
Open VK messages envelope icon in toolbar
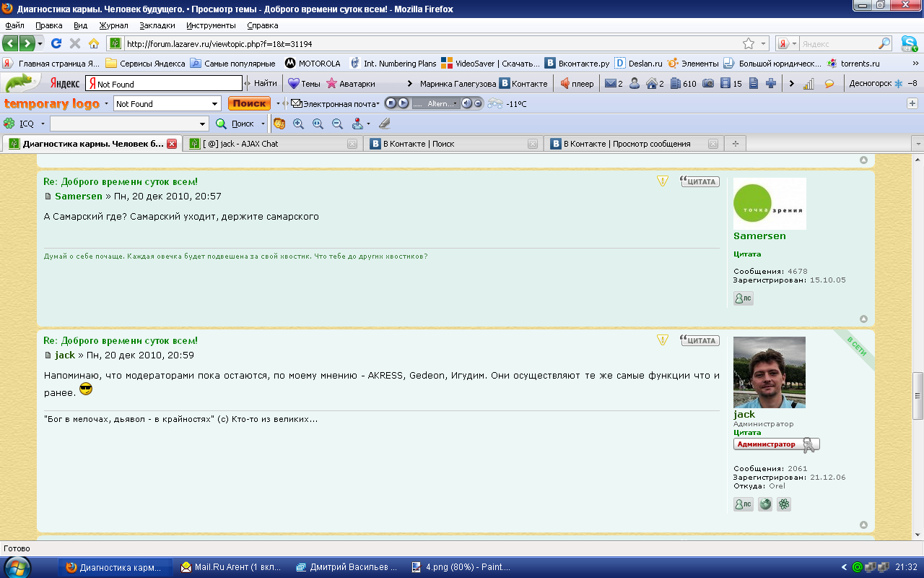(x=611, y=84)
